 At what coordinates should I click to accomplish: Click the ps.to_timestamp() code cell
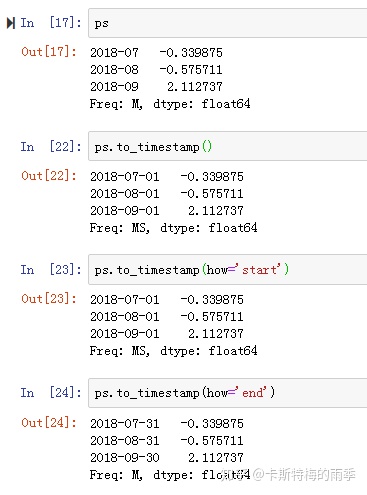(228, 146)
